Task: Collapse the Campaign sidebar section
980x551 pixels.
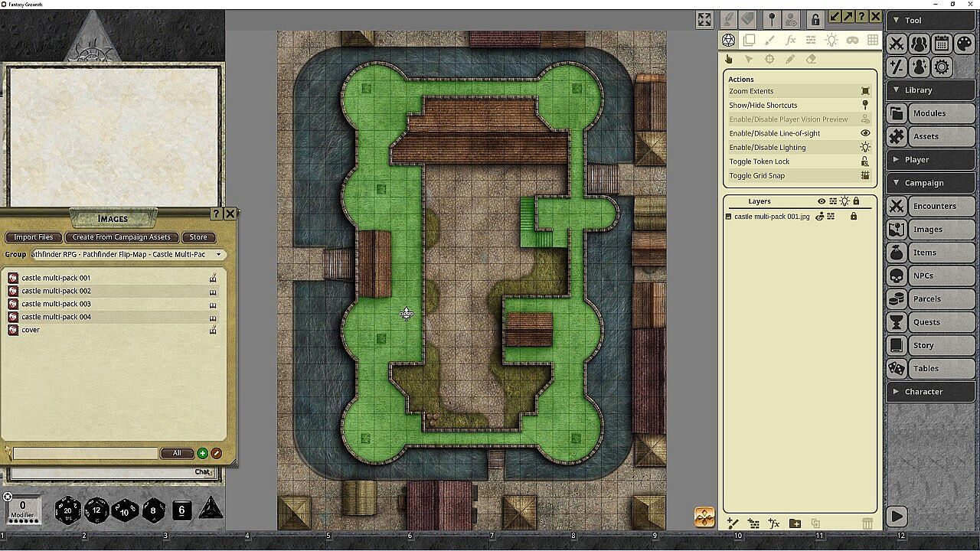Action: pos(931,183)
